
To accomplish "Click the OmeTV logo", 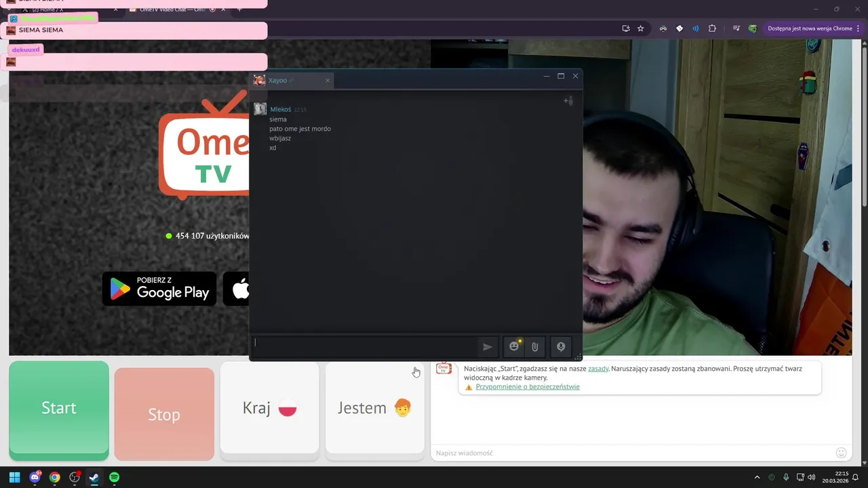I will 204,145.
